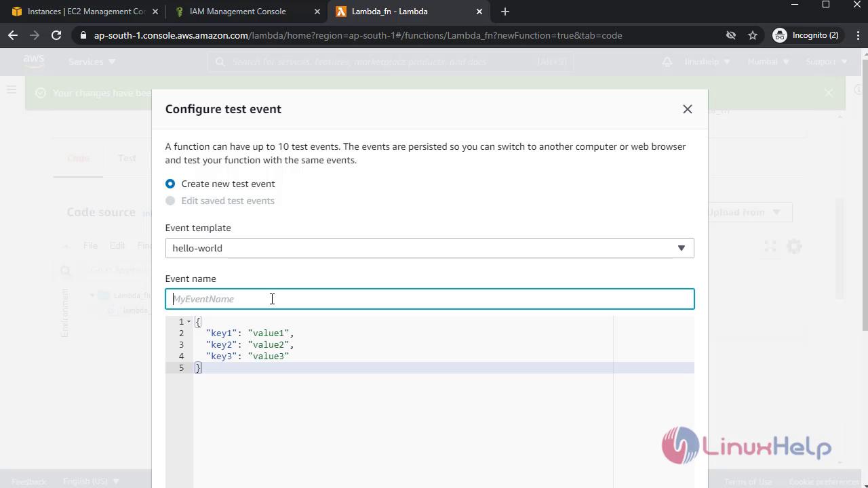Viewport: 868px width, 488px height.
Task: Go back in browser history
Action: click(13, 35)
